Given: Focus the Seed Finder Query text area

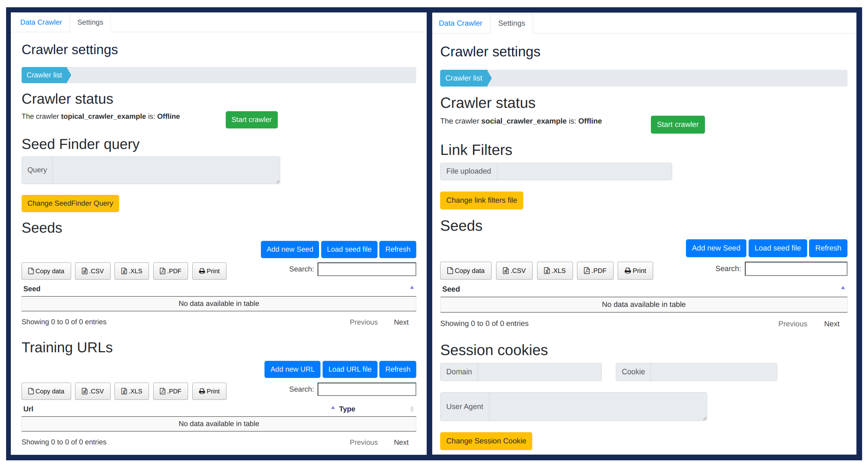Looking at the screenshot, I should [x=166, y=170].
